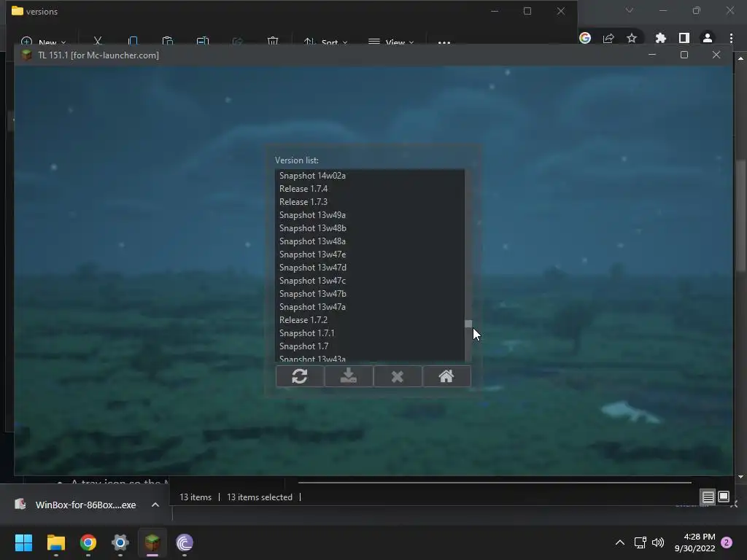747x560 pixels.
Task: Open Chrome extensions puzzle icon
Action: (x=661, y=38)
